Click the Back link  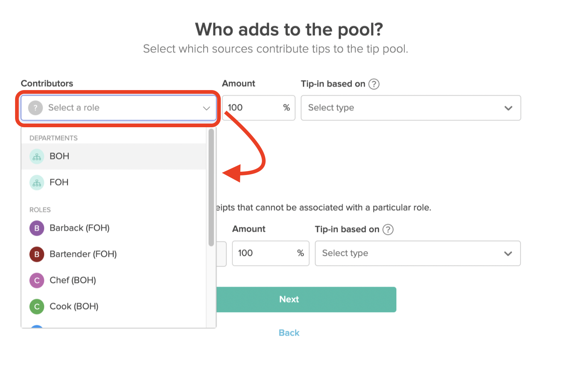[x=289, y=333]
